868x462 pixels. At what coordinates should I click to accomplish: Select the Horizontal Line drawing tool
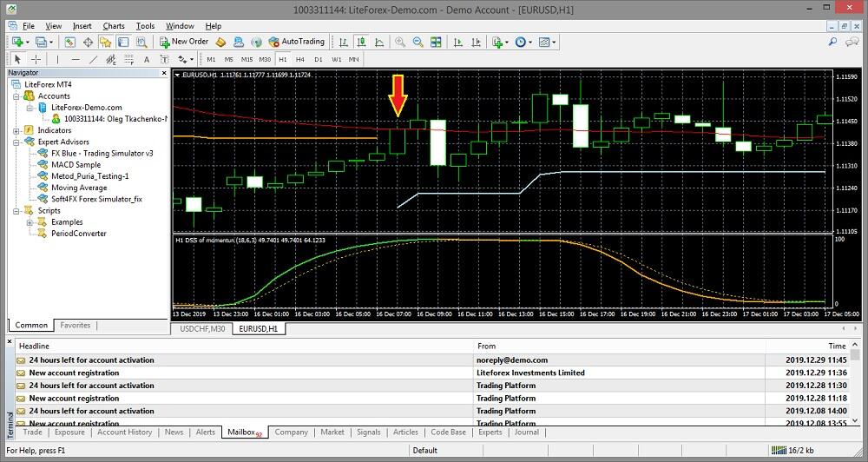76,59
